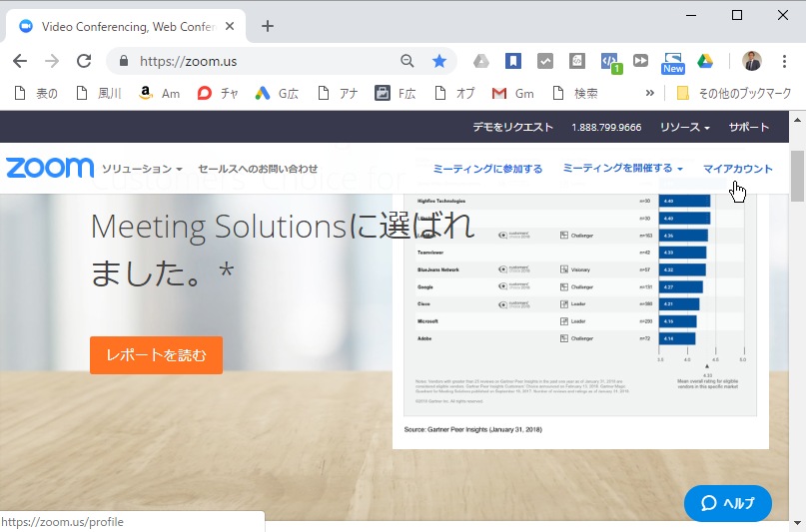
Task: Open the grey code-page extension icon
Action: pos(576,61)
